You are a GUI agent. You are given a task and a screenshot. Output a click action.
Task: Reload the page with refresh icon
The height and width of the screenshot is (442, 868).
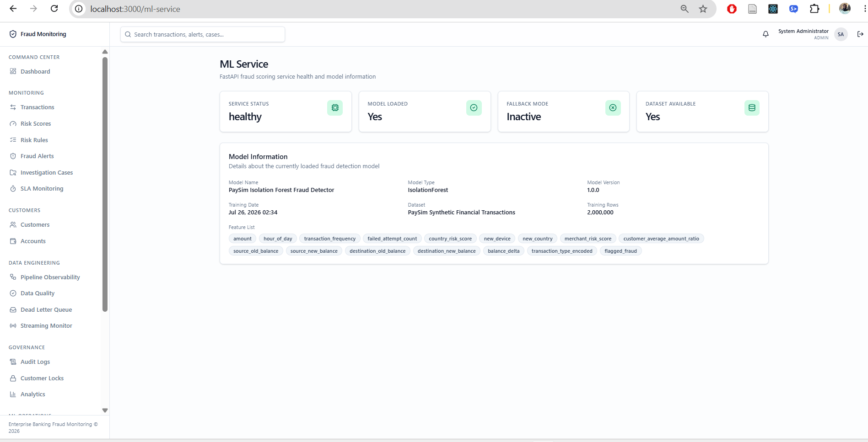coord(54,9)
